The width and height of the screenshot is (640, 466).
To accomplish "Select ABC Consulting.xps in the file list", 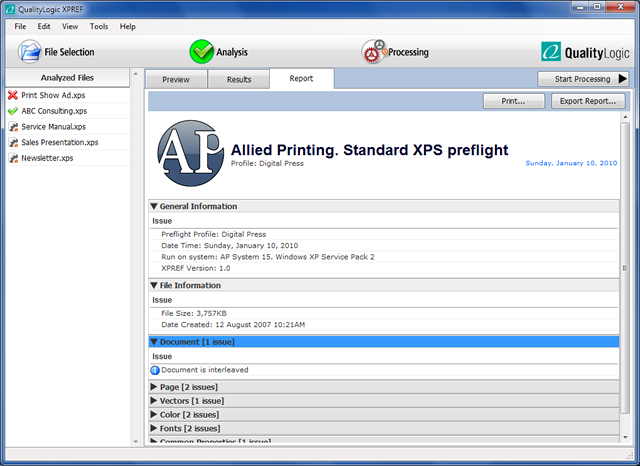I will pyautogui.click(x=54, y=111).
